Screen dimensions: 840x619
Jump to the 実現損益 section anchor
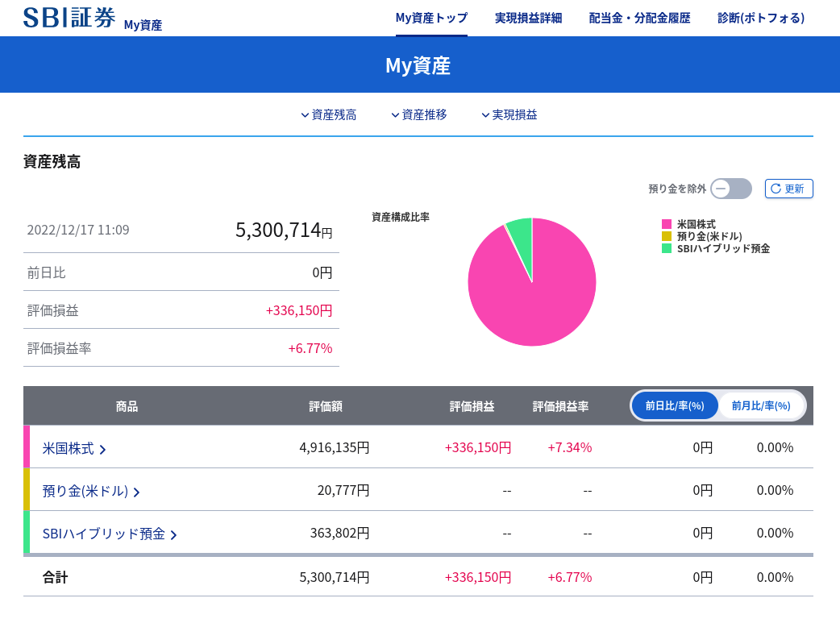(x=509, y=114)
